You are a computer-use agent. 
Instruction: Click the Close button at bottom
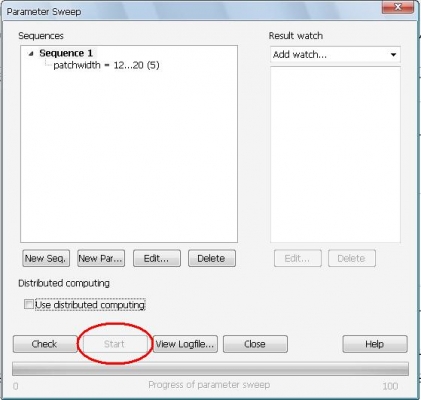255,344
